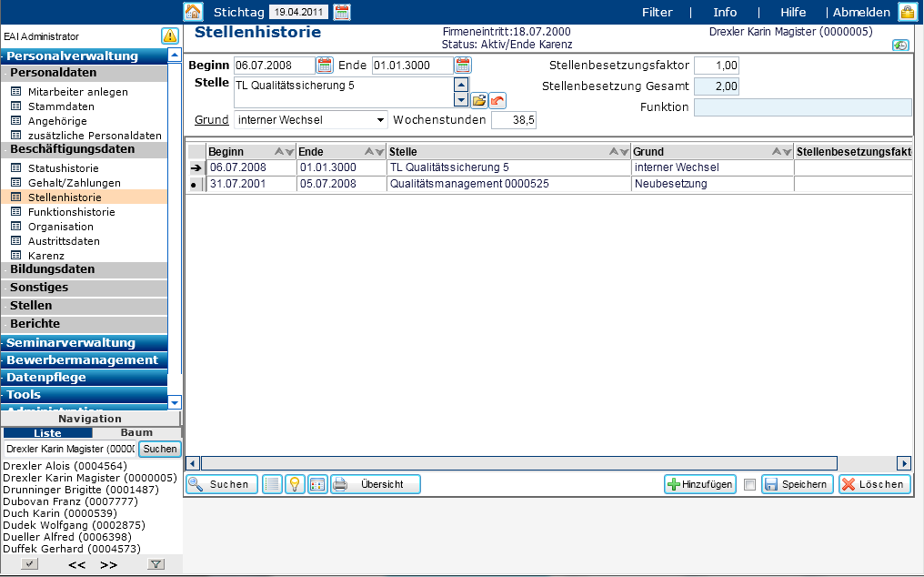Expand the Bildungsdaten section
This screenshot has width=924, height=577.
click(x=85, y=269)
